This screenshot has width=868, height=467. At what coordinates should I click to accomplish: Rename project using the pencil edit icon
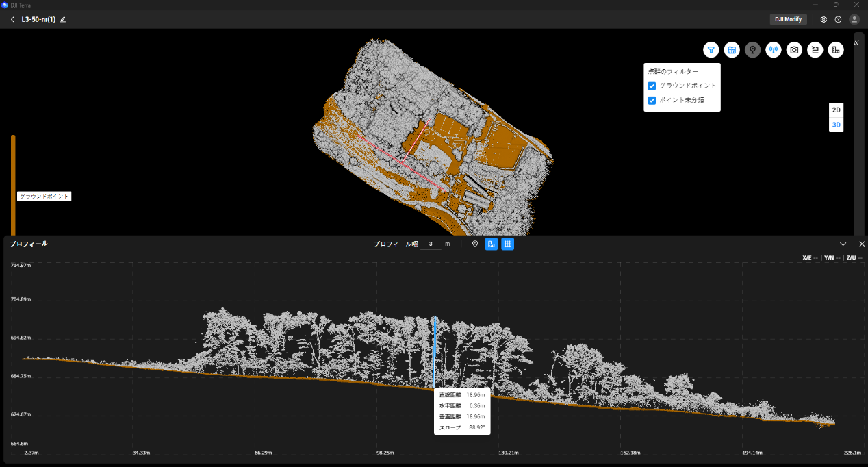click(63, 19)
